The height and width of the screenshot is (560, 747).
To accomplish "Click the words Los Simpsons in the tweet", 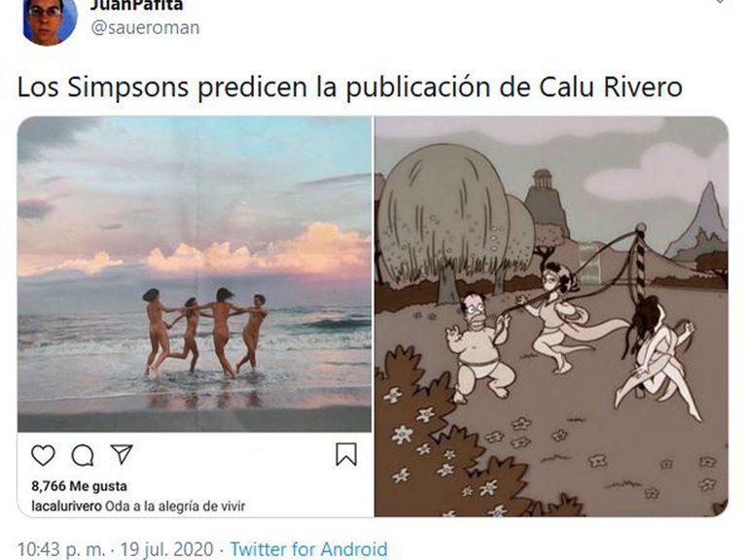I will (x=103, y=87).
